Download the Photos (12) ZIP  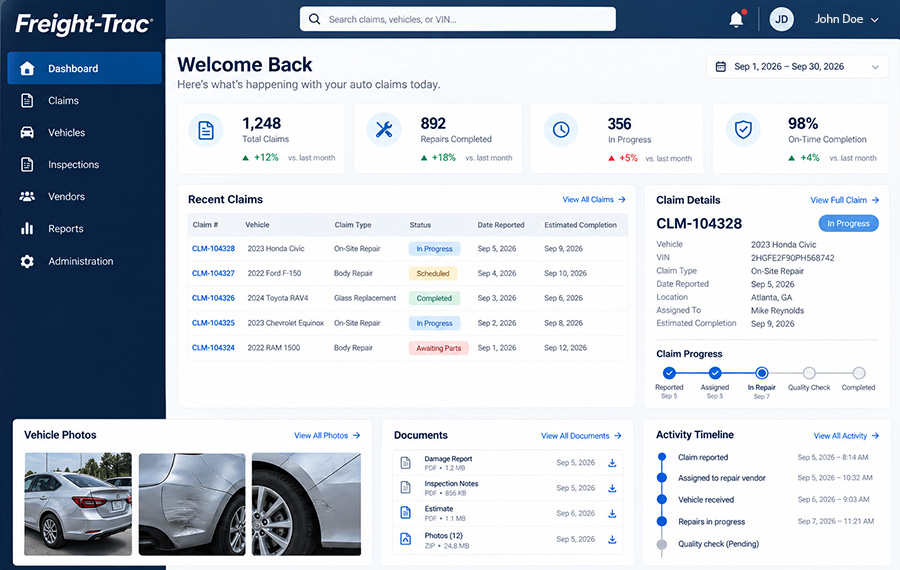coord(612,540)
